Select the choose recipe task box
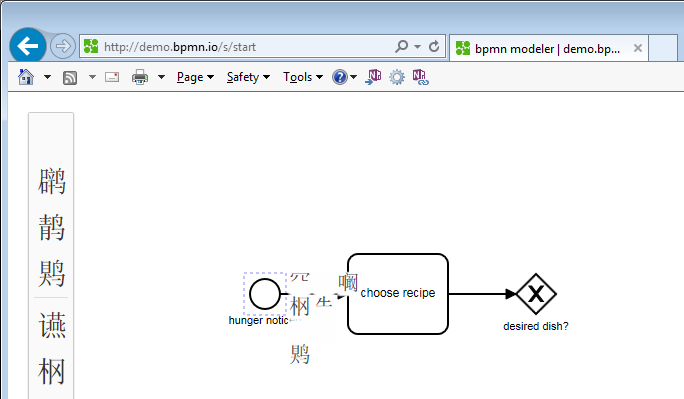This screenshot has width=684, height=399. point(398,294)
